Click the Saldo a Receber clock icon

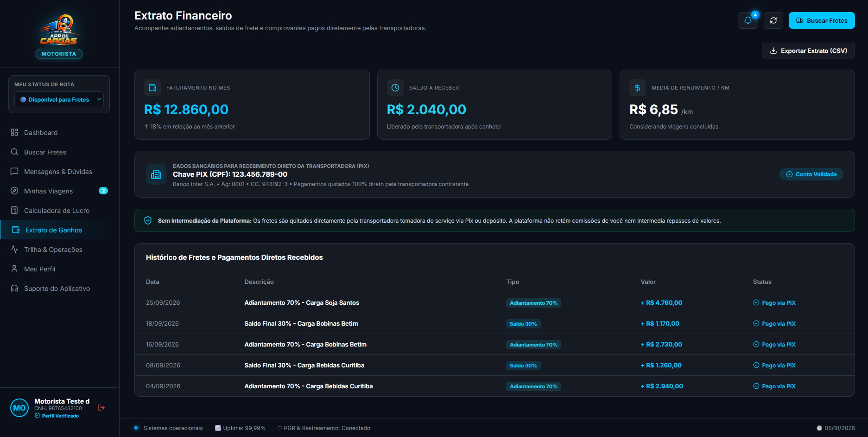coord(395,88)
